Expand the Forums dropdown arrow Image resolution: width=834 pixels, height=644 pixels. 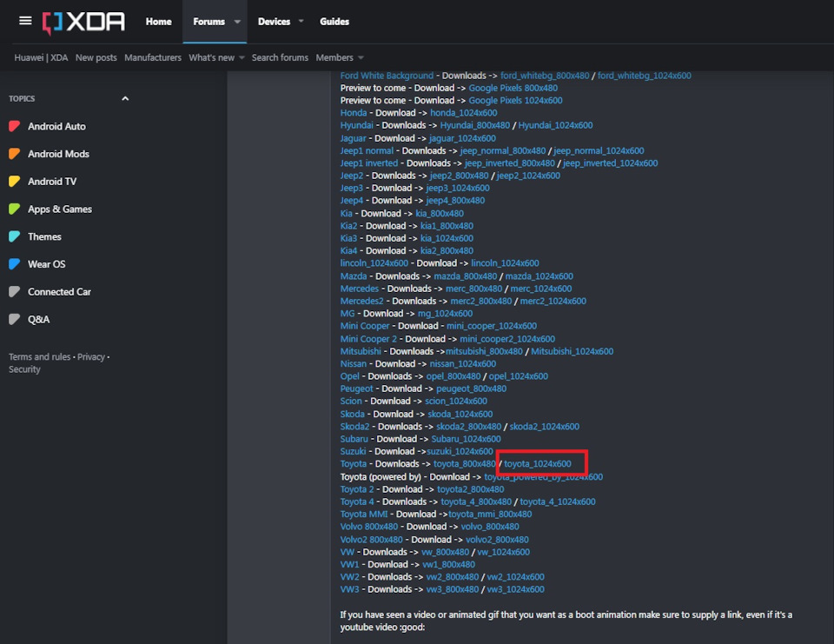pos(237,21)
